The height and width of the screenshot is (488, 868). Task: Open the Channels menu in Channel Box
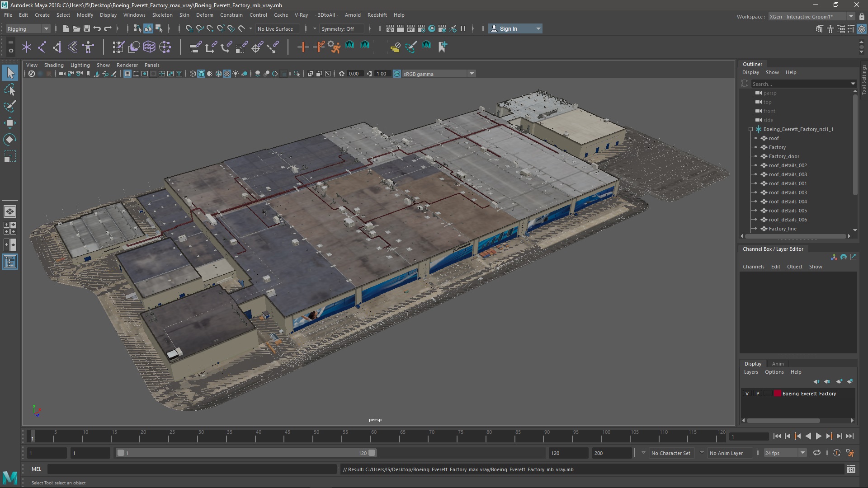tap(753, 267)
